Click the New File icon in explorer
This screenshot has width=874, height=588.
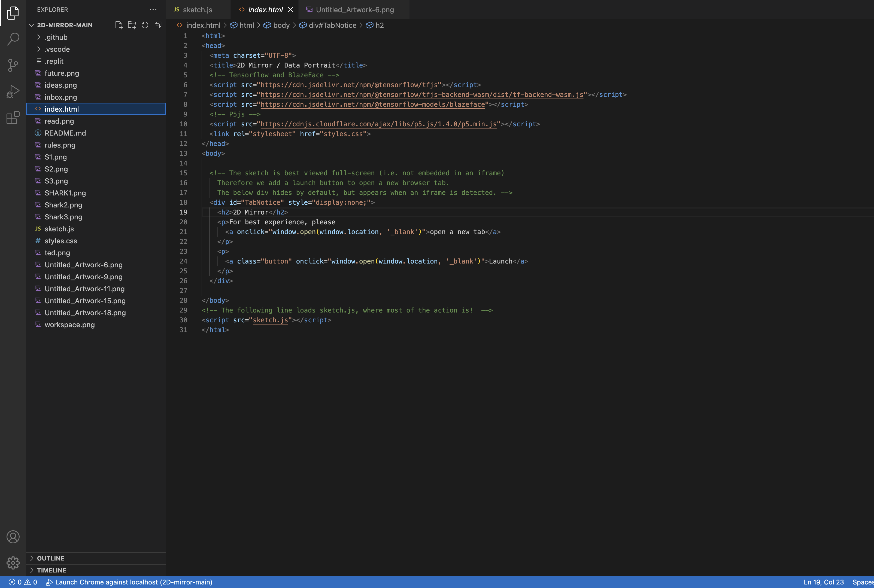pyautogui.click(x=119, y=25)
